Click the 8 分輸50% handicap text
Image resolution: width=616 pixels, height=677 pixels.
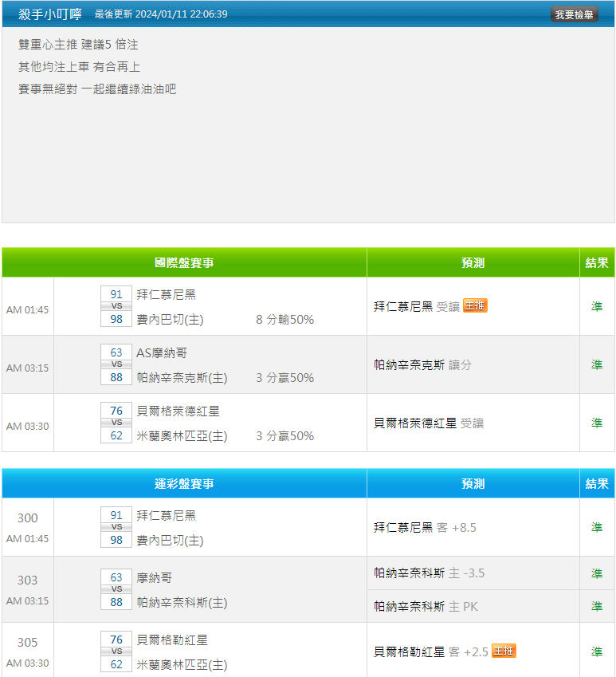[284, 320]
